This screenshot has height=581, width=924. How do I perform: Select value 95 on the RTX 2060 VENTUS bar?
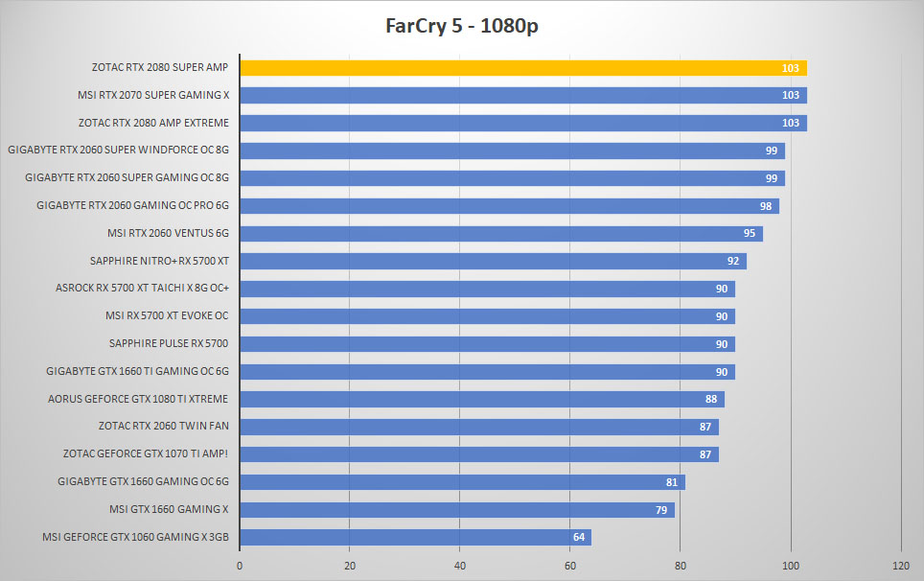(x=749, y=233)
